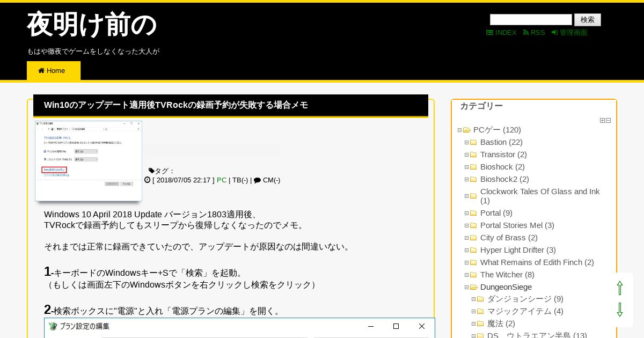Collapse all categories with the minus icon

coord(608,121)
